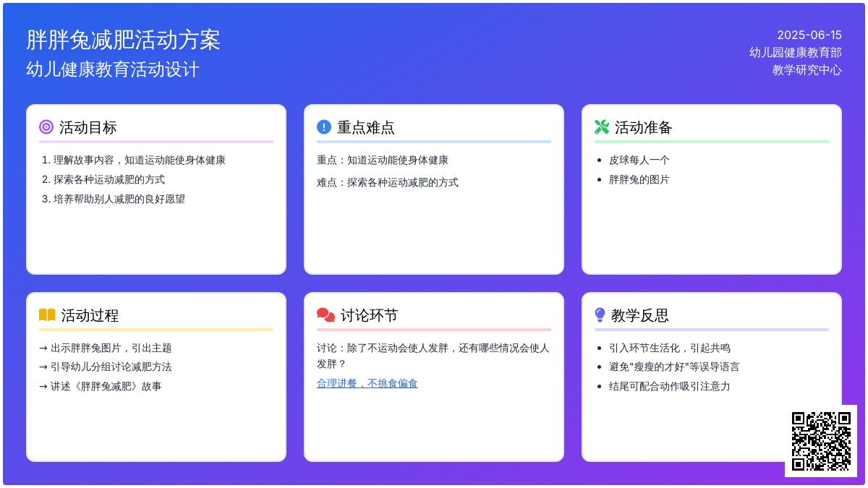Click the heading 活动目标
This screenshot has height=488, width=868.
pos(88,128)
